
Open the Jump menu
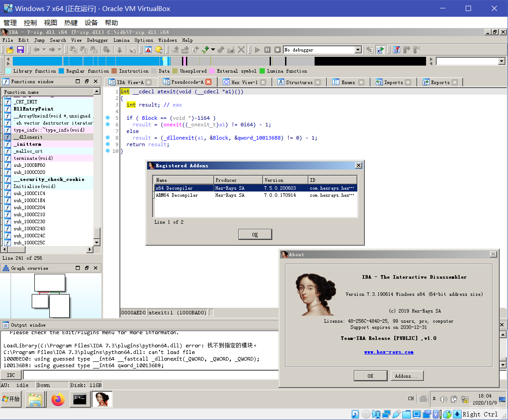40,40
